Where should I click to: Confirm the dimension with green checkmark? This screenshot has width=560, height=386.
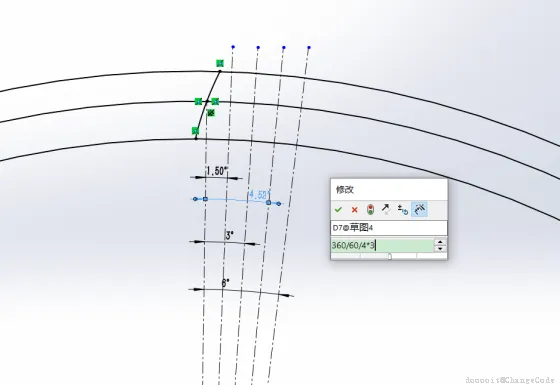point(338,210)
